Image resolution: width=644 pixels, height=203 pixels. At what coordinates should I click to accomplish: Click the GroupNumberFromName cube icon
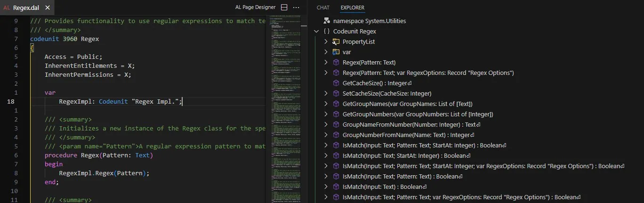point(336,135)
